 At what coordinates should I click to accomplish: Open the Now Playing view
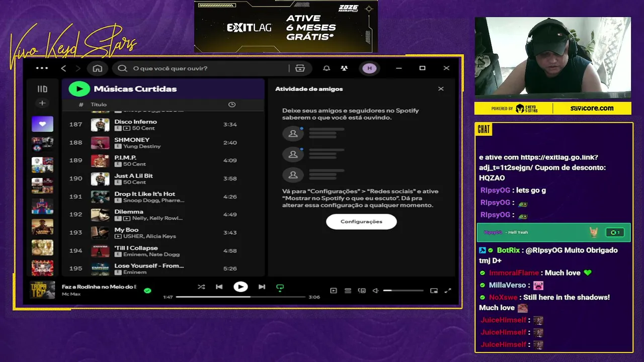click(x=333, y=291)
